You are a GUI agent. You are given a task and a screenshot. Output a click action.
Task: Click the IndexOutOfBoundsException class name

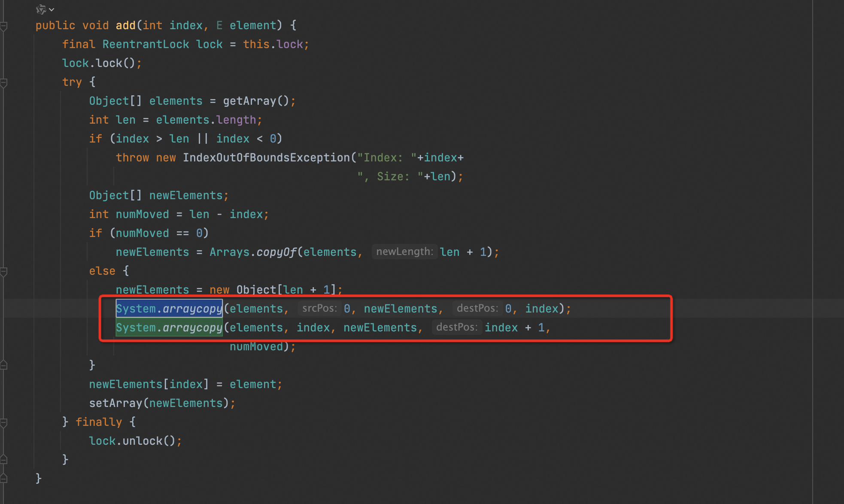(266, 158)
